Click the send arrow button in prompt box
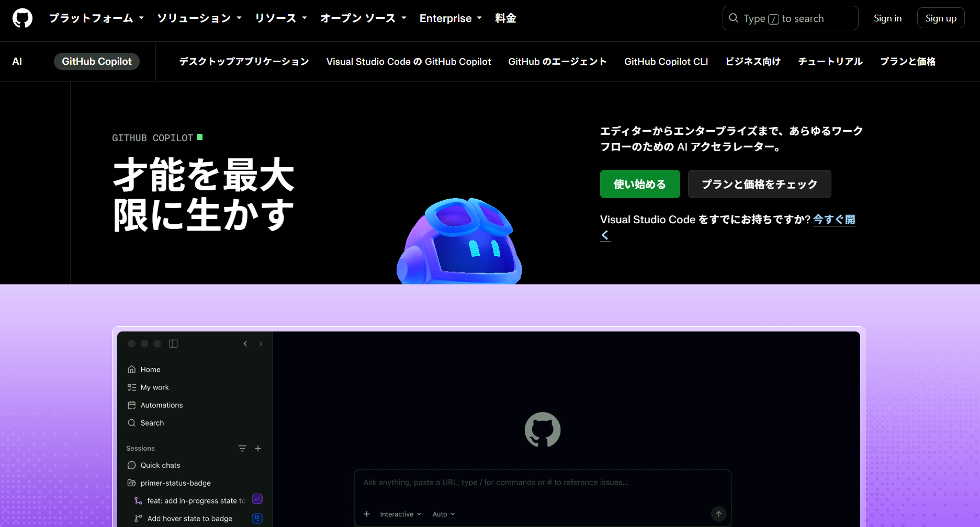The height and width of the screenshot is (527, 980). click(x=719, y=514)
